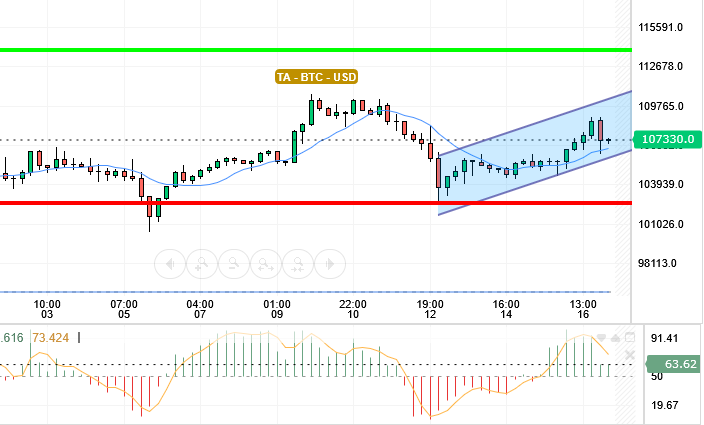This screenshot has width=704, height=425.
Task: Select the green resistance line
Action: (316, 50)
